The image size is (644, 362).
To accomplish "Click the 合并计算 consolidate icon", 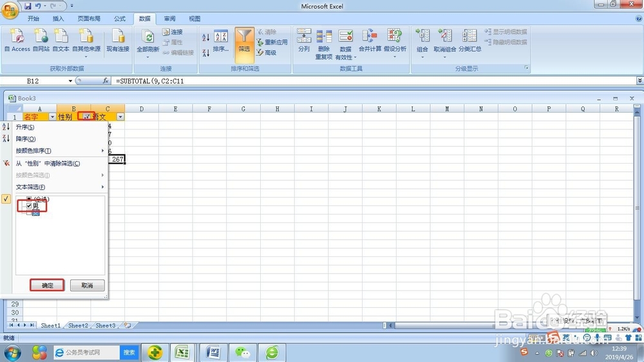I will click(x=370, y=41).
